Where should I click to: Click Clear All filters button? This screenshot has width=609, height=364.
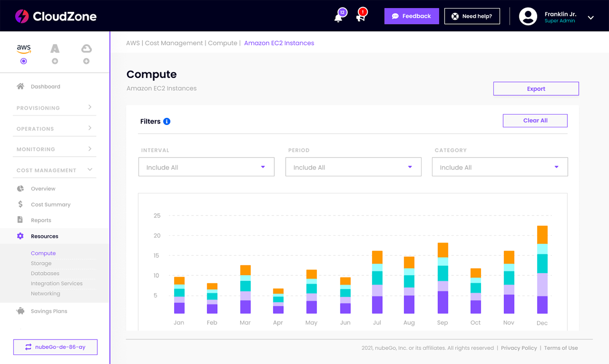[x=535, y=121]
